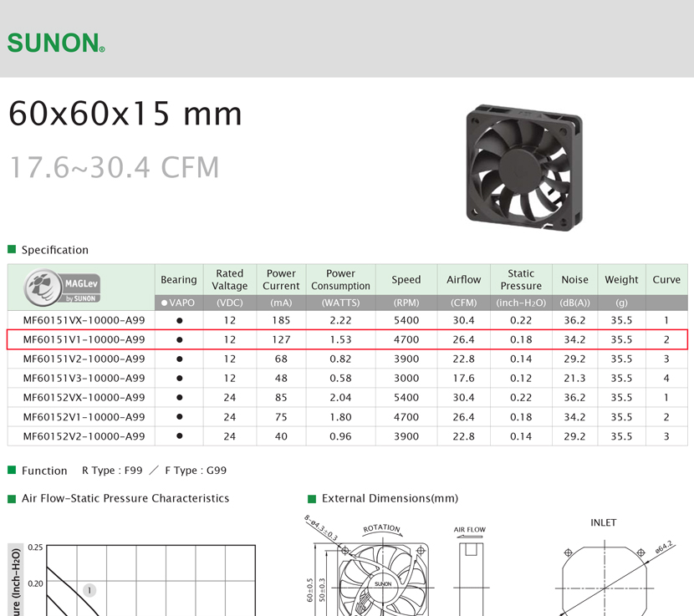Viewport: 694px width, 616px height.
Task: Click the INLET drawing label
Action: (603, 522)
